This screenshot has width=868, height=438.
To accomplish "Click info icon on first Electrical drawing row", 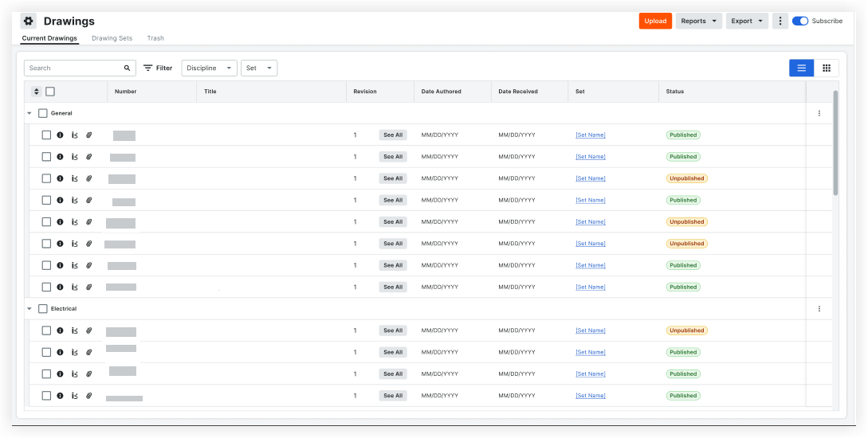I will click(60, 330).
